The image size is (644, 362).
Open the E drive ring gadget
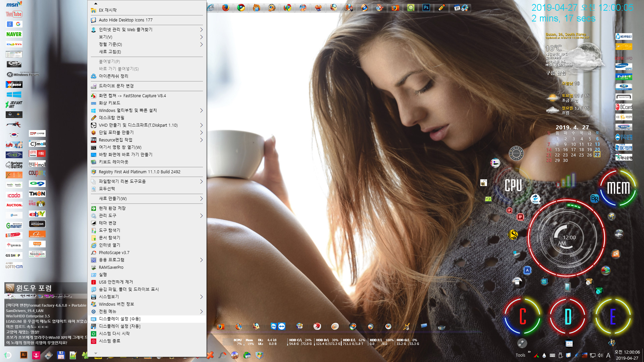tap(613, 316)
